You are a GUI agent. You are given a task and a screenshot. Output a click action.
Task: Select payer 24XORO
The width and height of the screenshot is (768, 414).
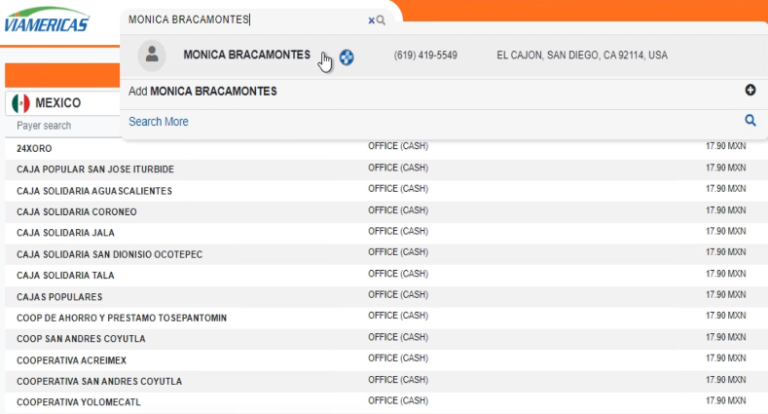34,148
